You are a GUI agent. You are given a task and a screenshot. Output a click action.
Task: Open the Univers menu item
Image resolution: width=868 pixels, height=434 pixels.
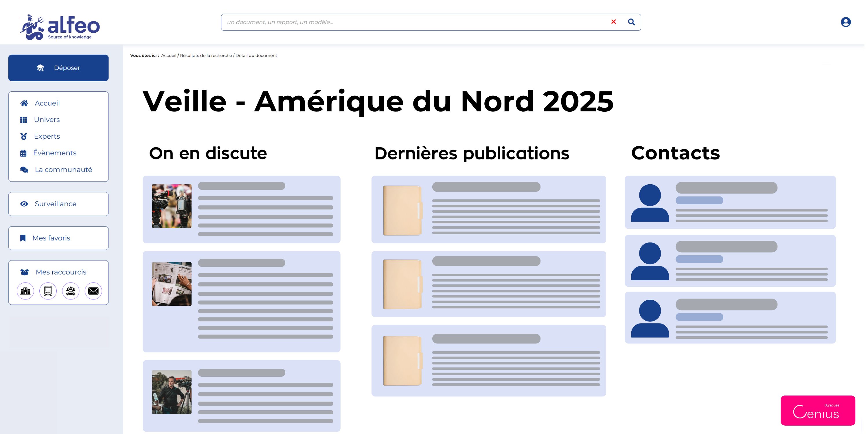(x=47, y=119)
